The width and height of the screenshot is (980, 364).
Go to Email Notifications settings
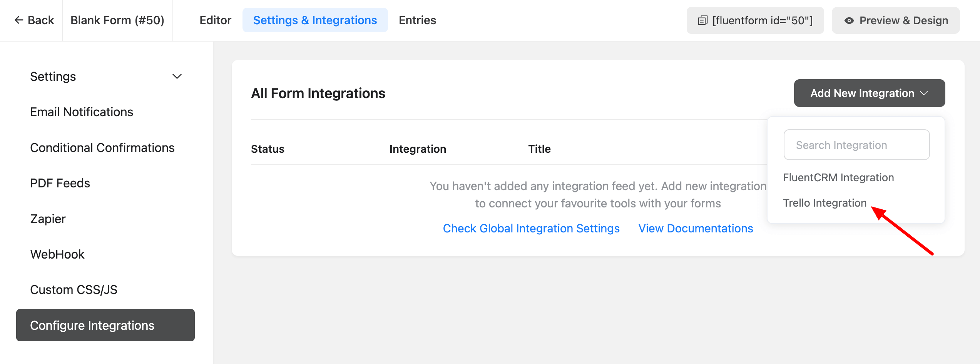pyautogui.click(x=82, y=112)
